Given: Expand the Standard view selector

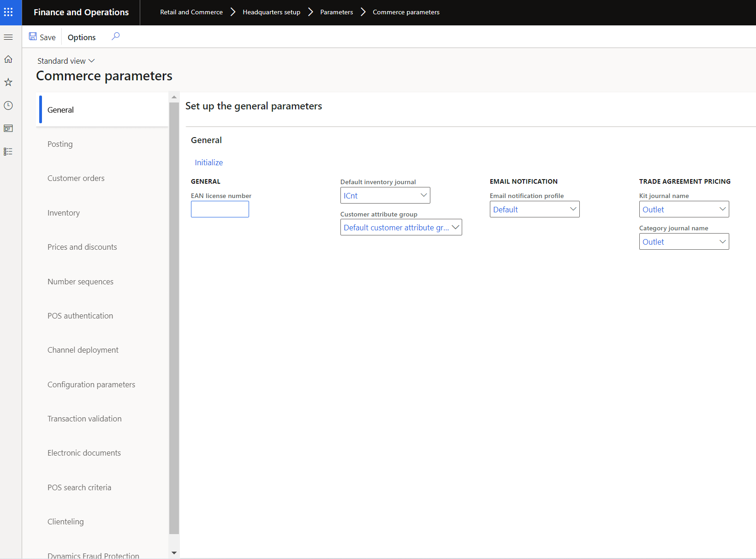Looking at the screenshot, I should click(x=66, y=61).
